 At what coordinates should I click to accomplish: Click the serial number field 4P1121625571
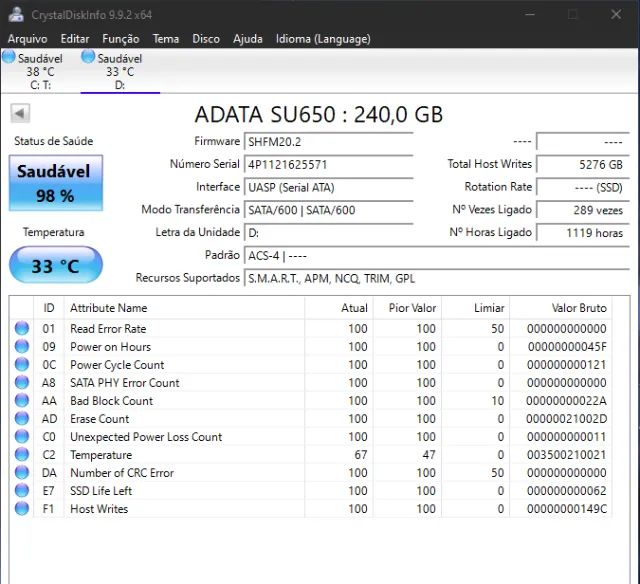[329, 164]
